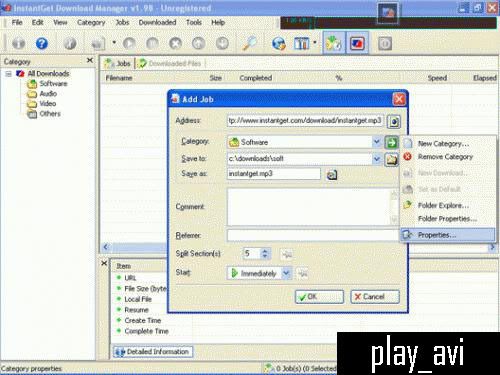Close the Category side panel
Screen dimensions: 500x375
pos(90,60)
